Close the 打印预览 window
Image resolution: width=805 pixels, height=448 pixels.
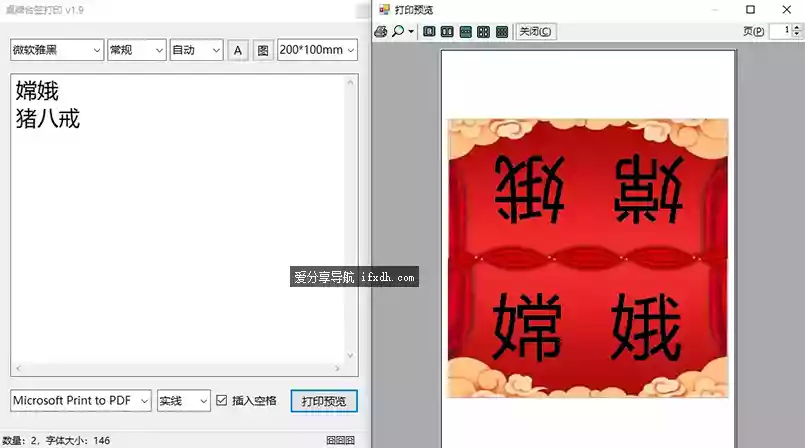[x=787, y=9]
